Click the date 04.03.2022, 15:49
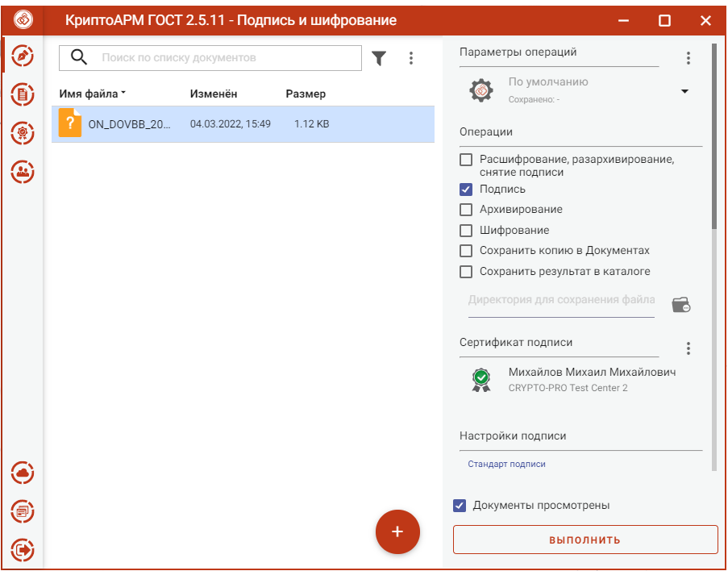This screenshot has width=728, height=571. pyautogui.click(x=231, y=124)
